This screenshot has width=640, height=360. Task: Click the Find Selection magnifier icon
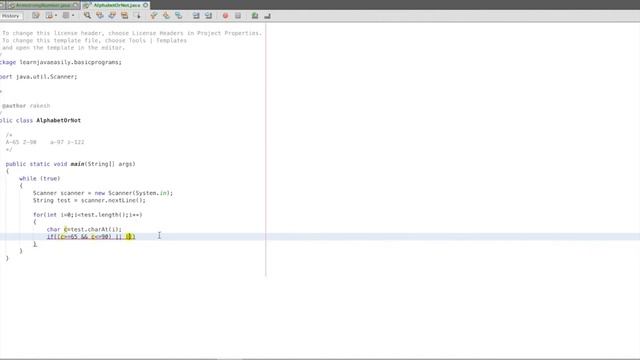point(87,16)
